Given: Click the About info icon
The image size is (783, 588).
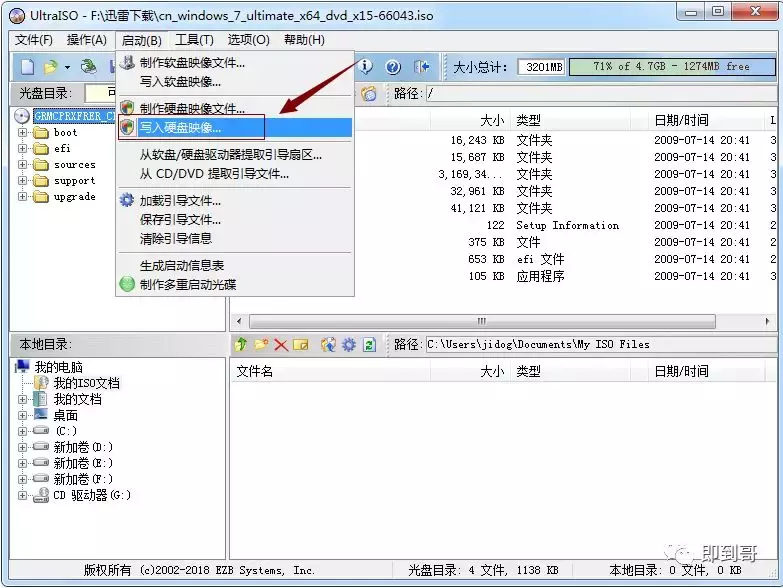Looking at the screenshot, I should pos(366,66).
